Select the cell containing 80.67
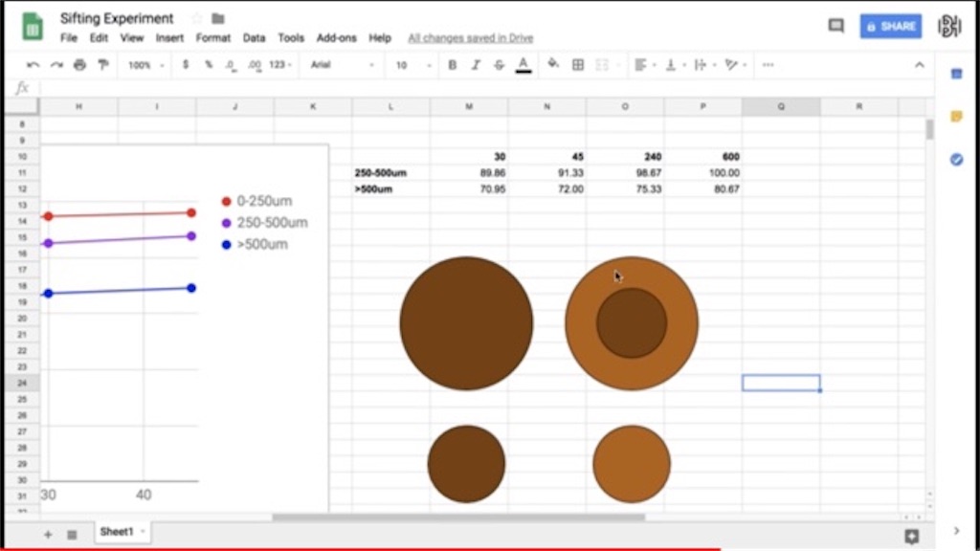 click(703, 188)
